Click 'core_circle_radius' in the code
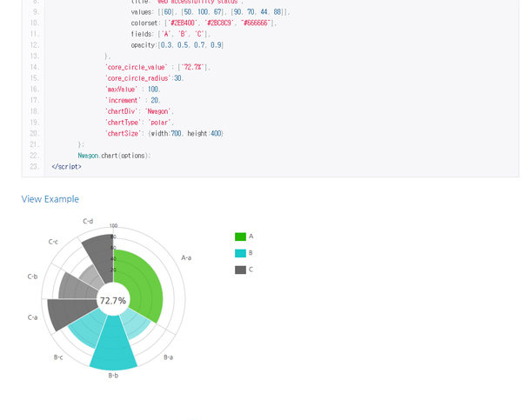522x420 pixels. pos(137,78)
